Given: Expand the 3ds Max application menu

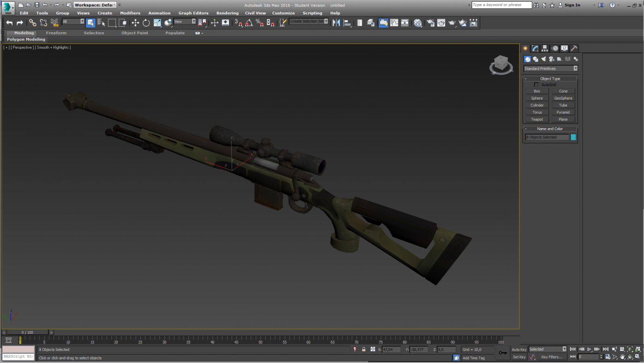Looking at the screenshot, I should tap(8, 8).
